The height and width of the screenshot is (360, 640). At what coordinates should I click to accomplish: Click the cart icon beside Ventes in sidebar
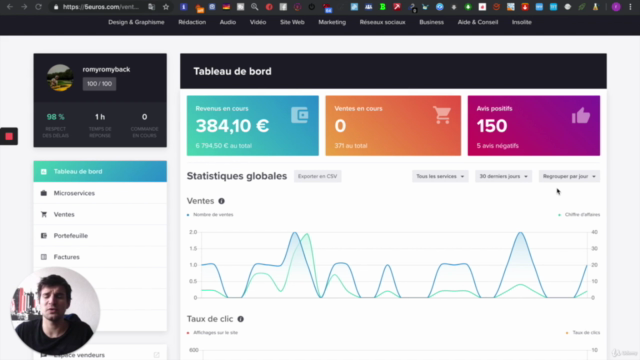click(44, 214)
